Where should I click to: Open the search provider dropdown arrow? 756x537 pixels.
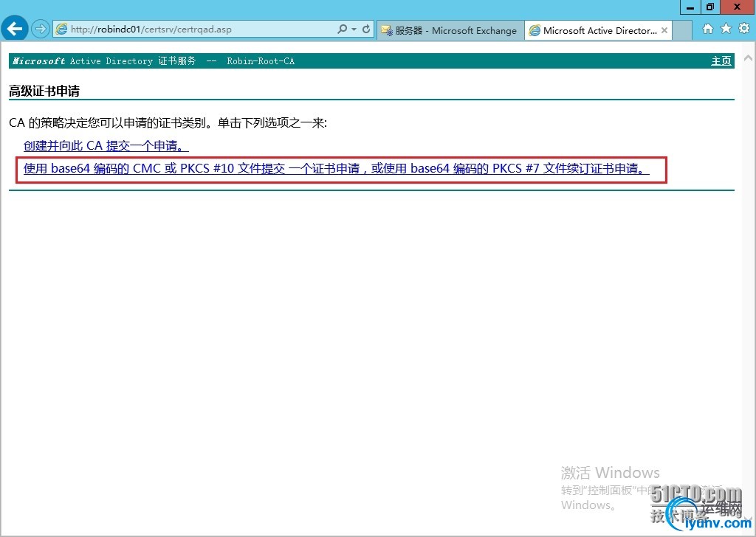355,30
